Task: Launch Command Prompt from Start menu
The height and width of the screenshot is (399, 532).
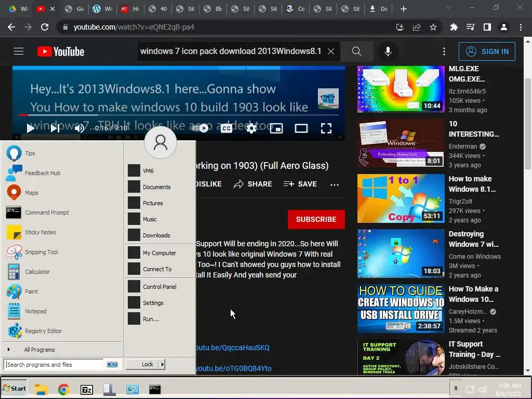Action: click(x=63, y=212)
